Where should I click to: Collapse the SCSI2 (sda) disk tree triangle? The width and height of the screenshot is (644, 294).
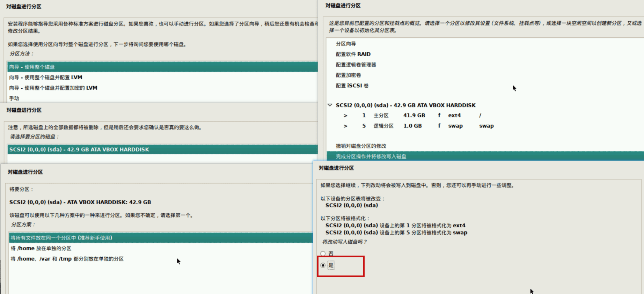coord(330,105)
